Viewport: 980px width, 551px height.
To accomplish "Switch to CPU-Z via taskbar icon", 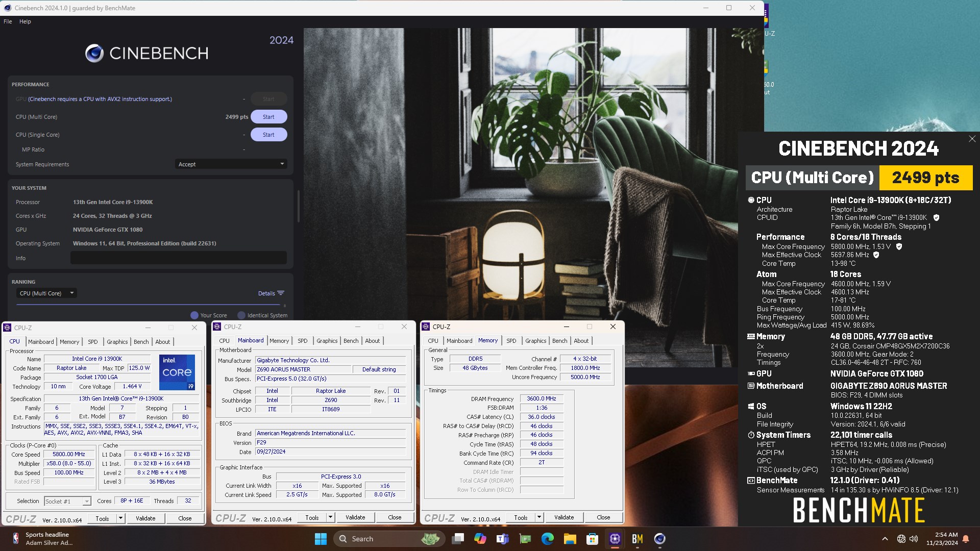I will tap(615, 539).
